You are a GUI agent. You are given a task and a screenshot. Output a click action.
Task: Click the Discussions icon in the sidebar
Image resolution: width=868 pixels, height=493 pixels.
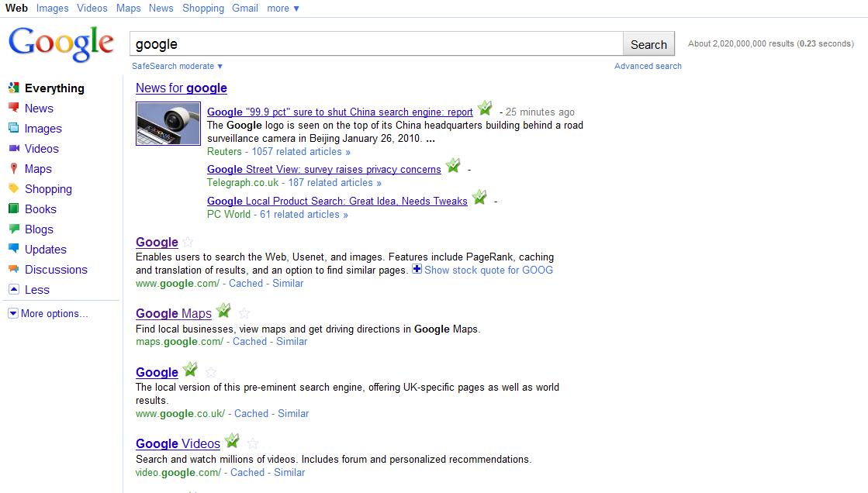[x=14, y=269]
